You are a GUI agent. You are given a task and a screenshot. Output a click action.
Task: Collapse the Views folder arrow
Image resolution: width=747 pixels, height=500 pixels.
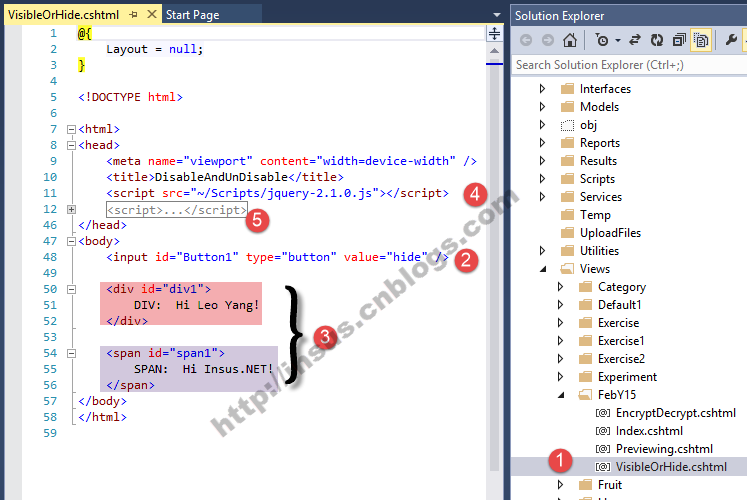543,269
